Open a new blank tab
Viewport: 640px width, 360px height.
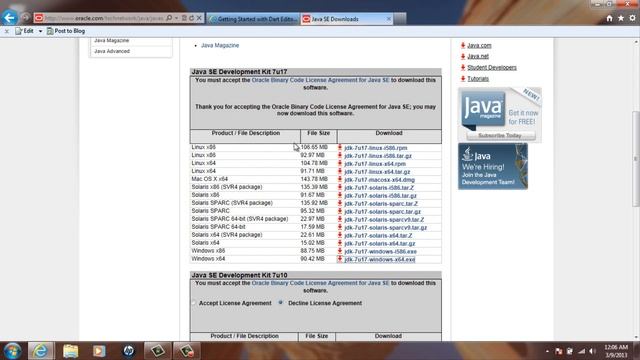(x=400, y=19)
